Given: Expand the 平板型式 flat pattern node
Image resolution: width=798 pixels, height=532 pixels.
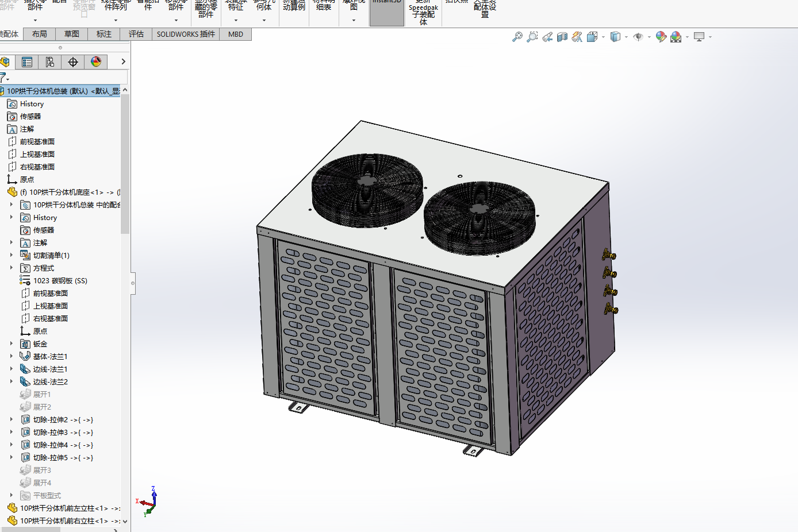Looking at the screenshot, I should [11, 495].
